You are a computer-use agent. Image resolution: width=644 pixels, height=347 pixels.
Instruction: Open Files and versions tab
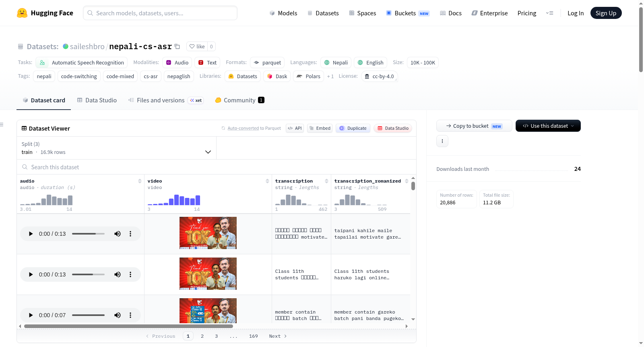pyautogui.click(x=165, y=100)
